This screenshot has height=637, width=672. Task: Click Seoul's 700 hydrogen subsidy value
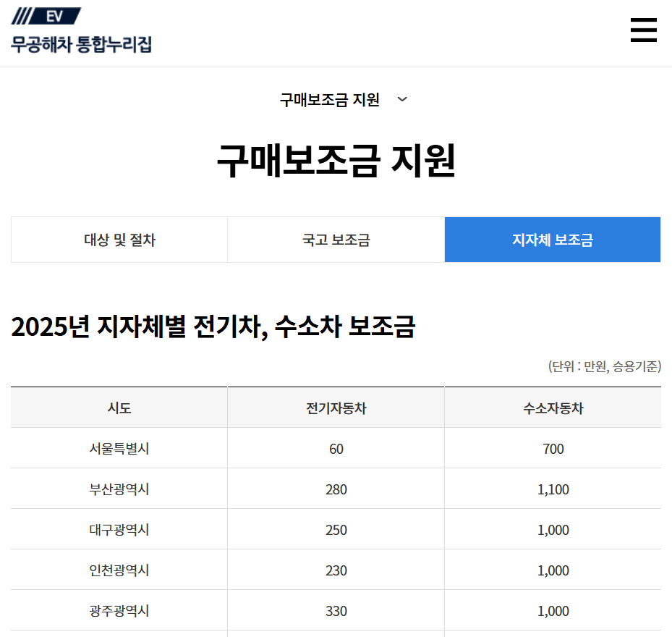[x=553, y=449]
